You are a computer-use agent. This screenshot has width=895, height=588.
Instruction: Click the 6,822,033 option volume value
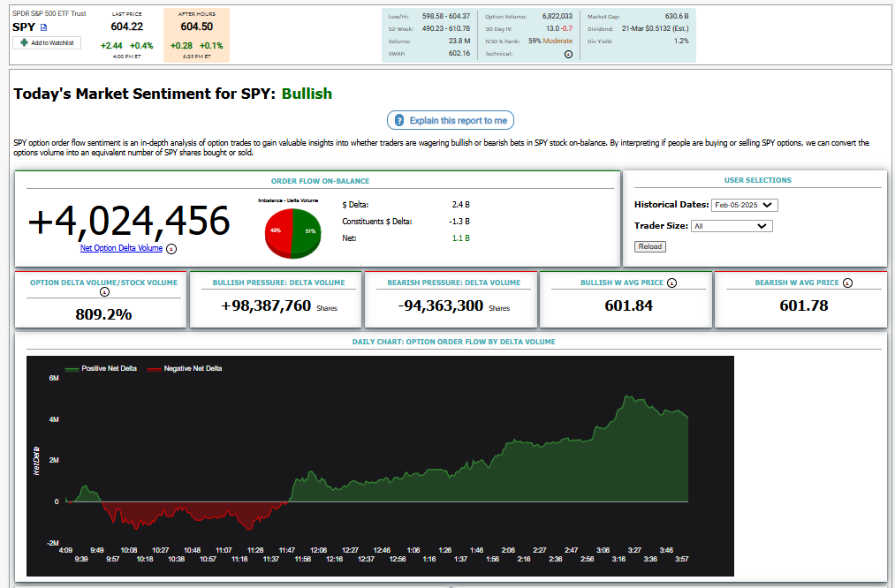pyautogui.click(x=557, y=17)
